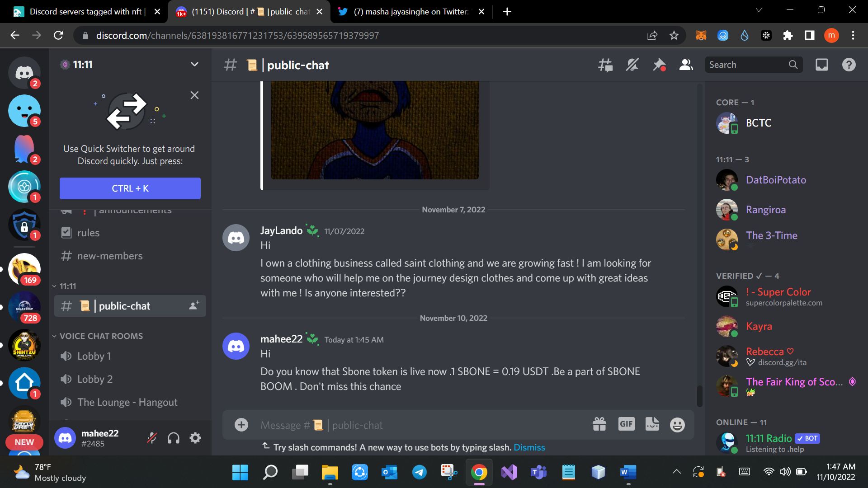Open User Settings gear icon
This screenshot has height=488, width=868.
[195, 438]
